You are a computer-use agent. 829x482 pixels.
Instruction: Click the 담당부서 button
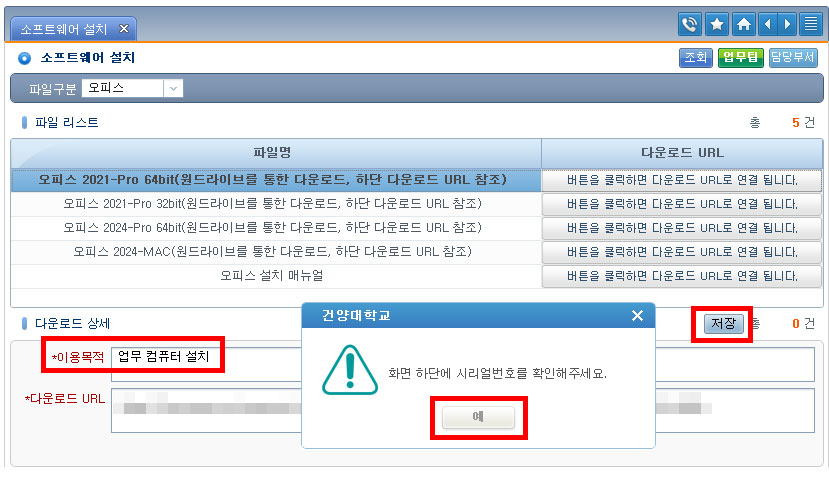[x=794, y=58]
